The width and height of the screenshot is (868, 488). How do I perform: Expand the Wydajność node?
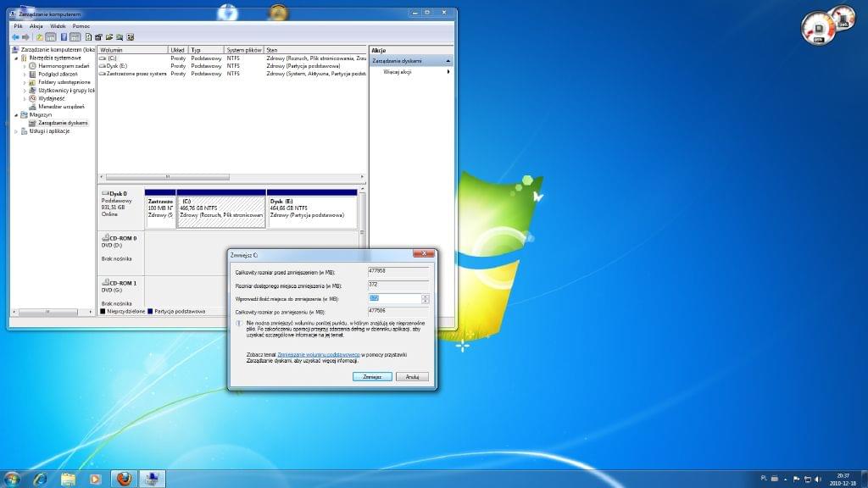tap(25, 98)
